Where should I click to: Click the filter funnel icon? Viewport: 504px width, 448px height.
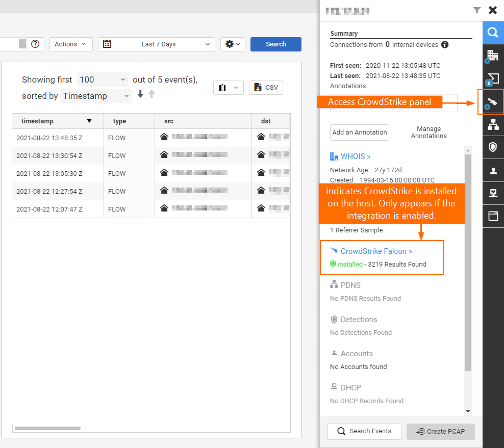click(x=477, y=10)
